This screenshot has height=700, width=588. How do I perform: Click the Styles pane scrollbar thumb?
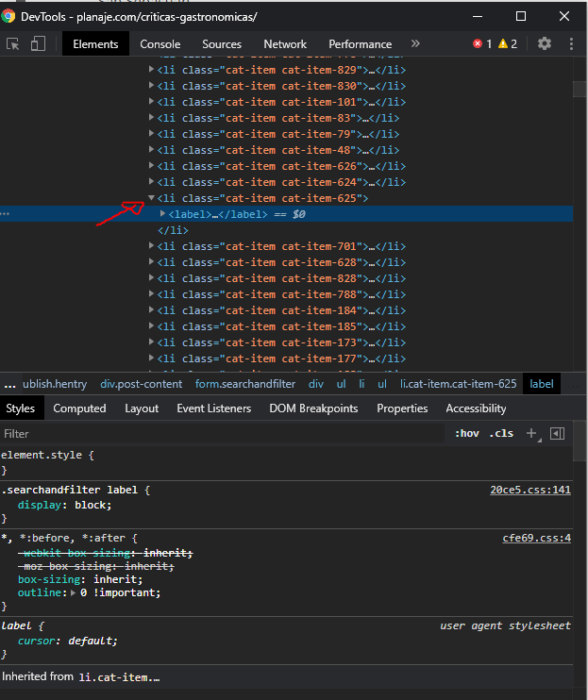click(x=580, y=442)
